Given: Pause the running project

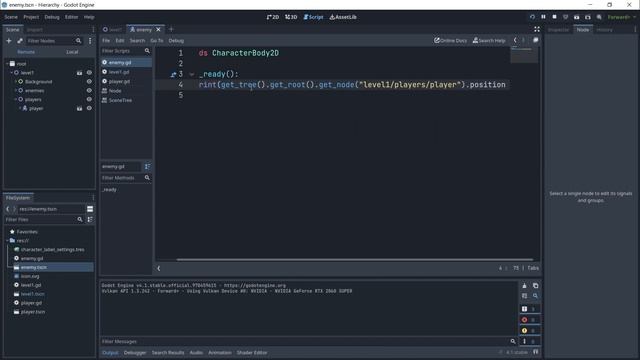Looking at the screenshot, I should (543, 17).
